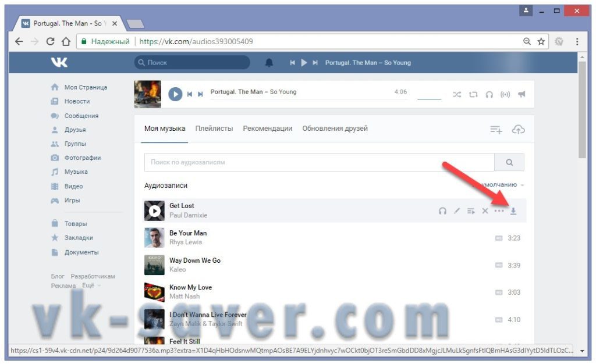Play Get Lost by Paul Damixie

[154, 210]
